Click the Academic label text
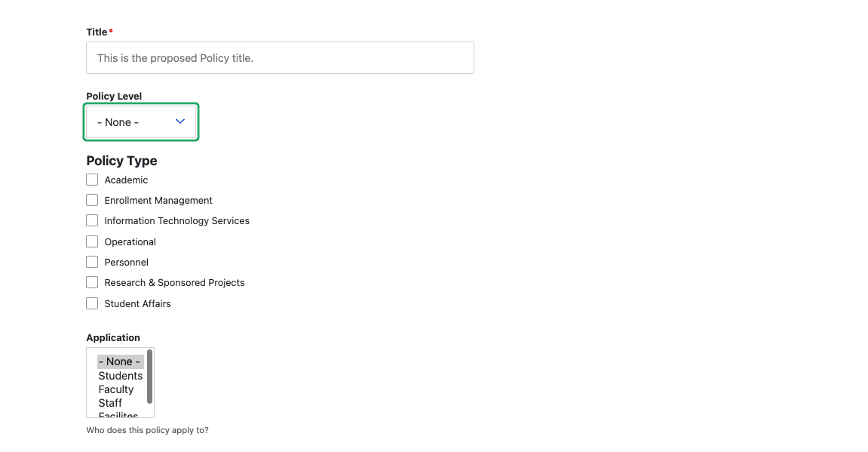The image size is (868, 452). click(126, 180)
